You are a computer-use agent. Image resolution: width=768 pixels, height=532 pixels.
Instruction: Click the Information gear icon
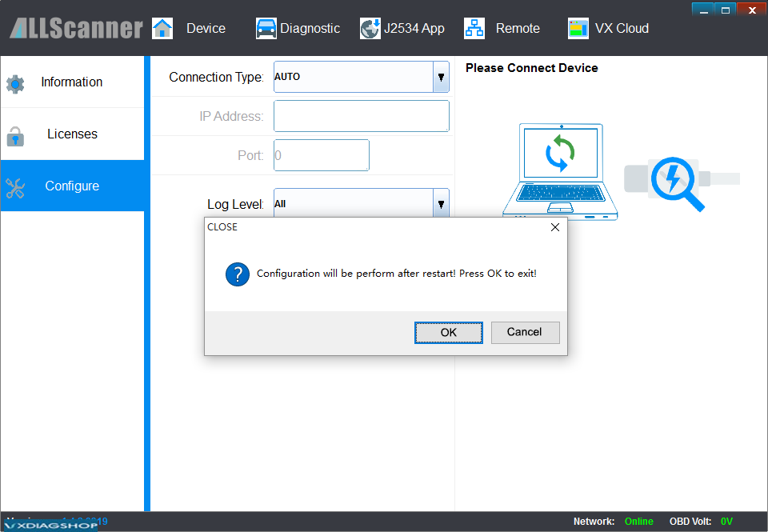tap(15, 84)
